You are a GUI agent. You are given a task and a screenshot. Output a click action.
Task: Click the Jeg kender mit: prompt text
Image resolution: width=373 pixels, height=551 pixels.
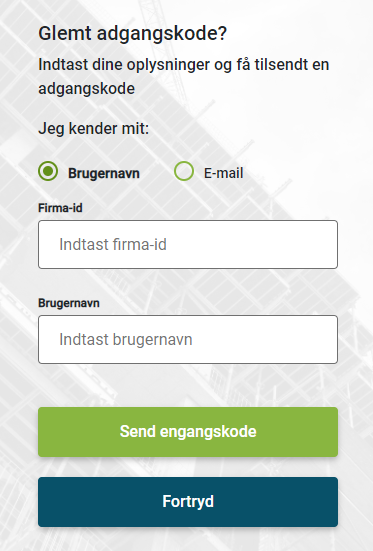point(94,129)
